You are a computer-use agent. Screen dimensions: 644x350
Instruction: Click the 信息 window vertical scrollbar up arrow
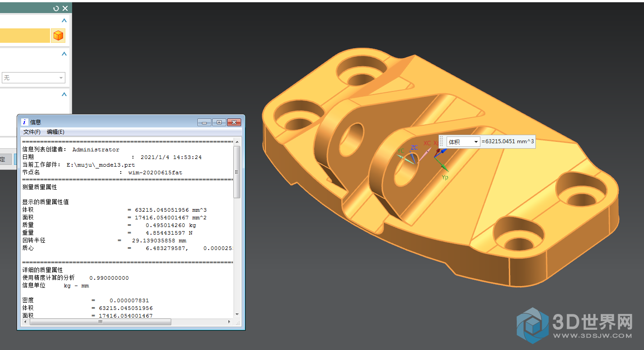pos(237,142)
